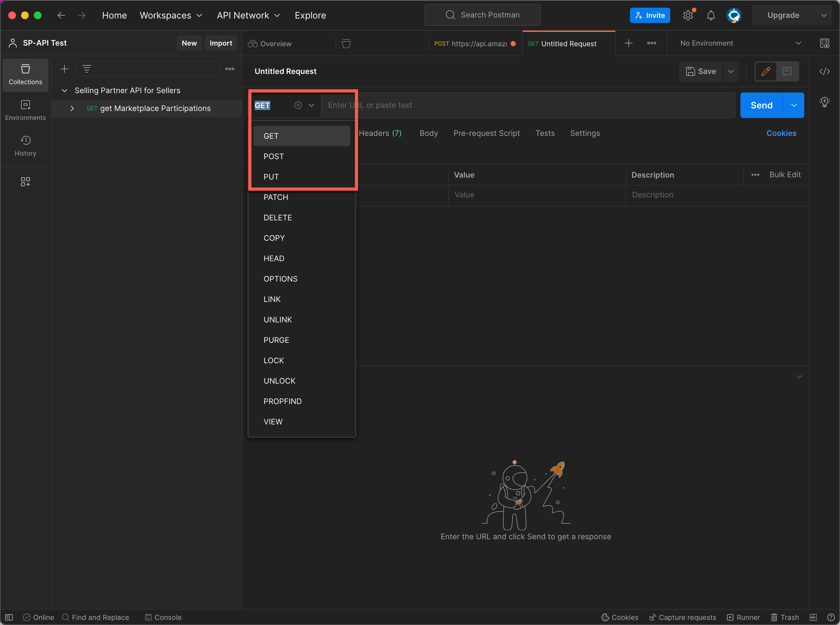Open the Send button dropdown arrow
This screenshot has height=625, width=840.
tap(793, 106)
